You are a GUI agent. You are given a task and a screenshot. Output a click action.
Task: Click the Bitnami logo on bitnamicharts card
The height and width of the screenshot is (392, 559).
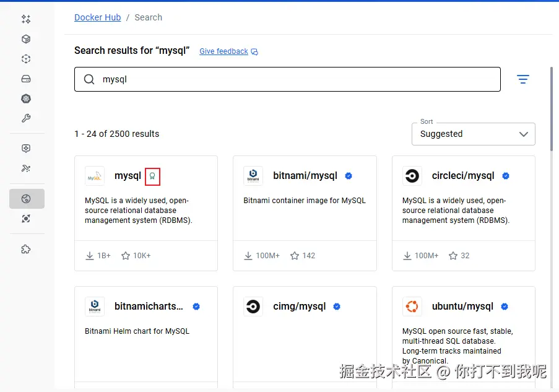point(95,307)
